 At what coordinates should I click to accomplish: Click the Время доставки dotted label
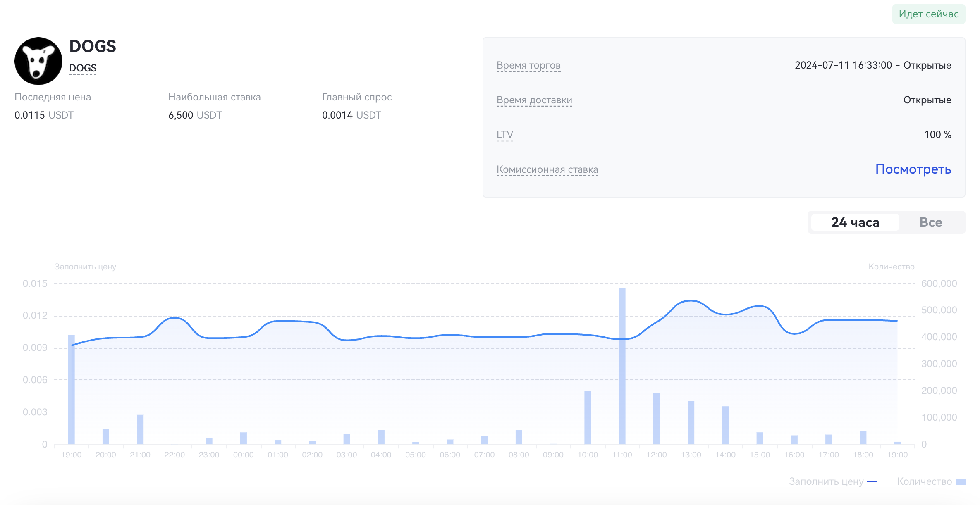click(534, 100)
